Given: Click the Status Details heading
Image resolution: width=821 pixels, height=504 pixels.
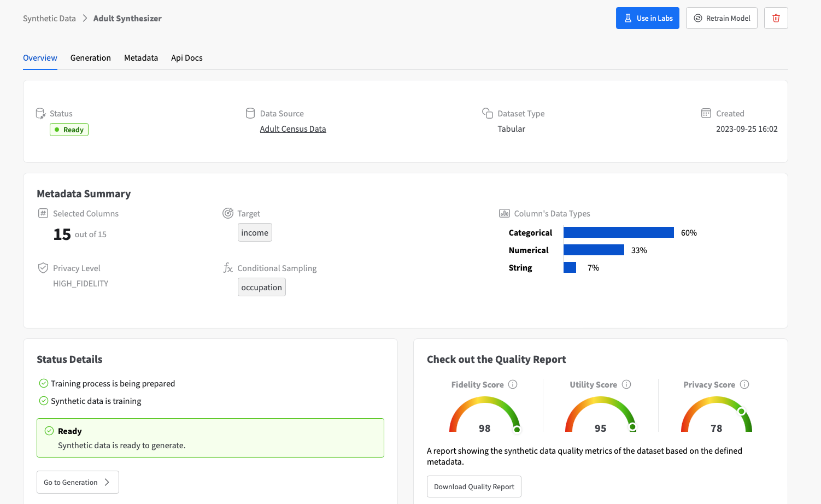Looking at the screenshot, I should click(69, 360).
